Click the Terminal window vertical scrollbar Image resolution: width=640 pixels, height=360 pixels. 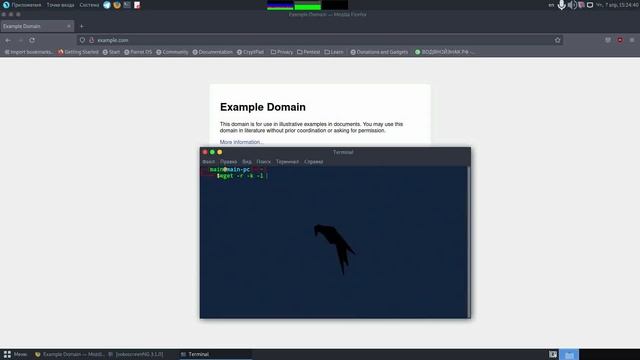469,242
